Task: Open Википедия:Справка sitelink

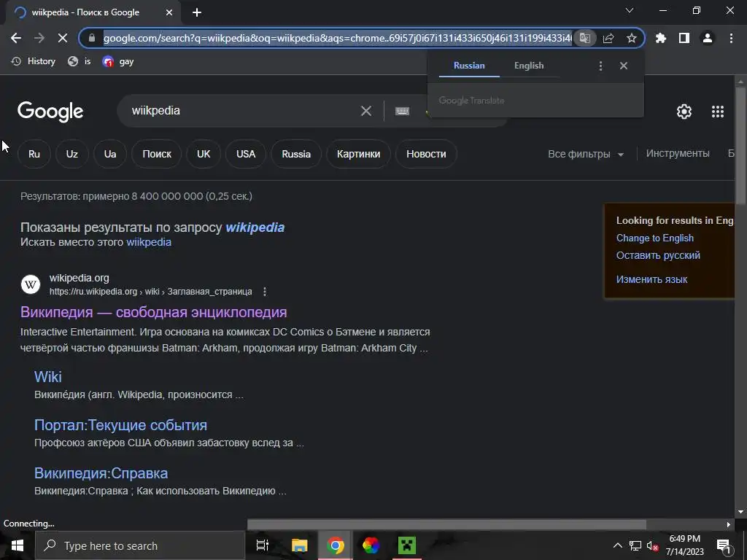Action: tap(101, 472)
